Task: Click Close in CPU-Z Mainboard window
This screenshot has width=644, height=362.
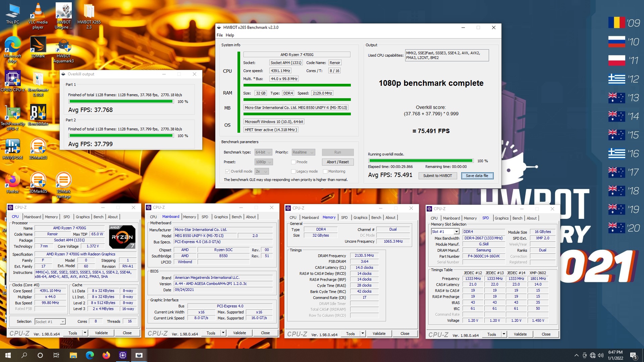Action: pos(265,333)
